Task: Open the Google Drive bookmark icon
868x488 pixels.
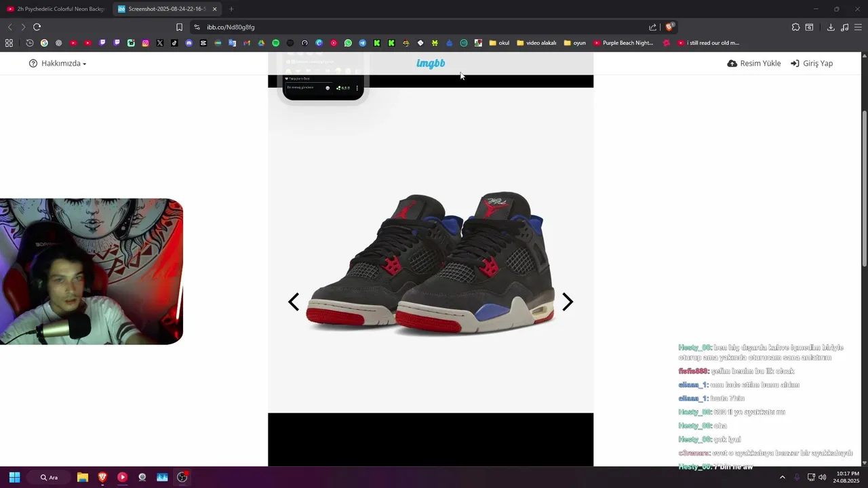Action: pyautogui.click(x=261, y=43)
